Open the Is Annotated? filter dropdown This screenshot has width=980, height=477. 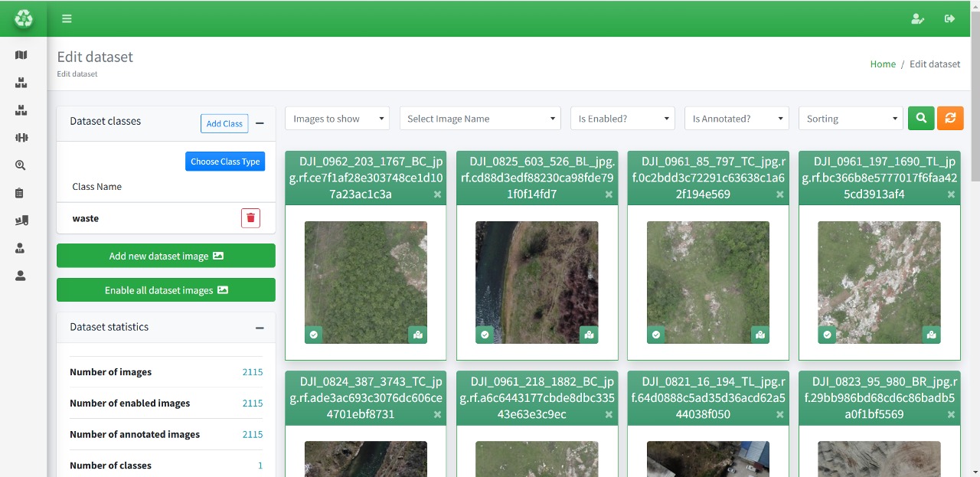click(737, 118)
